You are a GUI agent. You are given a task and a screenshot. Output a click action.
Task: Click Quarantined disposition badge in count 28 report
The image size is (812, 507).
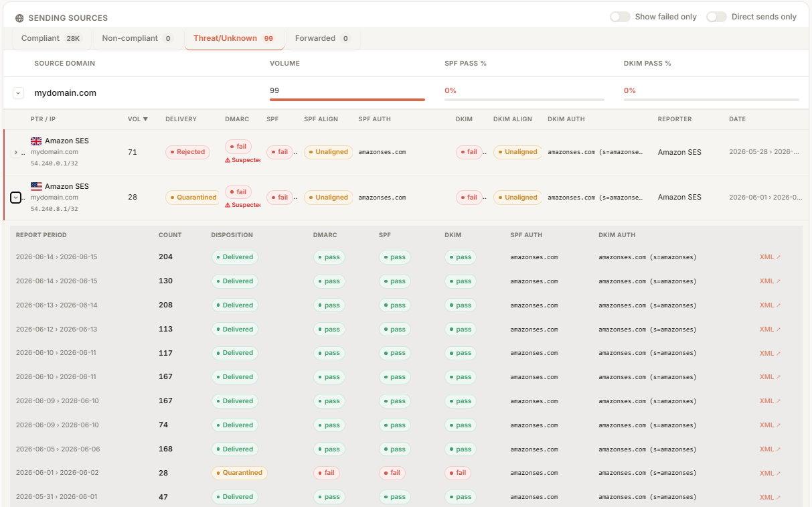[239, 473]
